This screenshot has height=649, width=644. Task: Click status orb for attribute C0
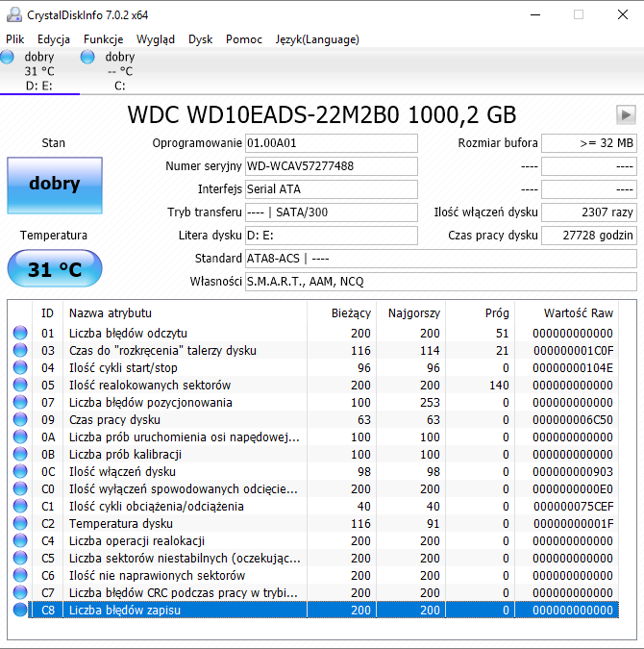20,488
